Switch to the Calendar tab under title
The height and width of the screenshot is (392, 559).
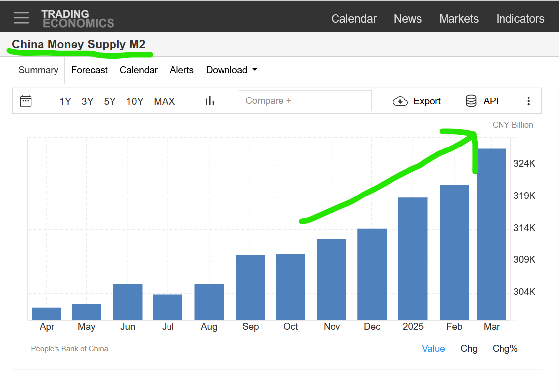139,70
